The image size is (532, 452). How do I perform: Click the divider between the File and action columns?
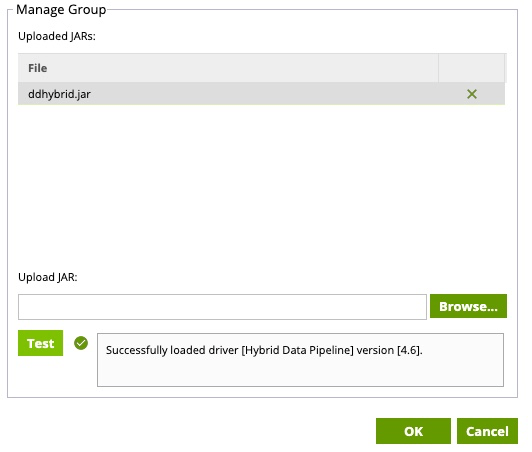tap(438, 68)
